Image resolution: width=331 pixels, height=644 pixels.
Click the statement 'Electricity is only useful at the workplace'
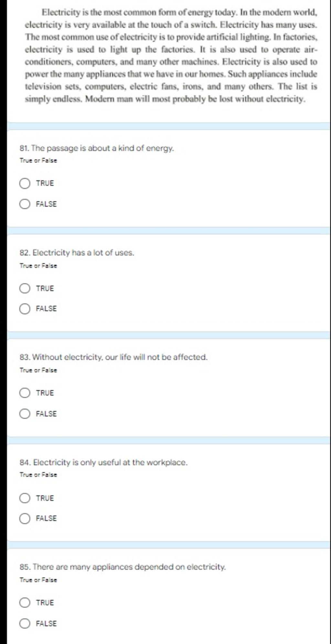(x=103, y=462)
